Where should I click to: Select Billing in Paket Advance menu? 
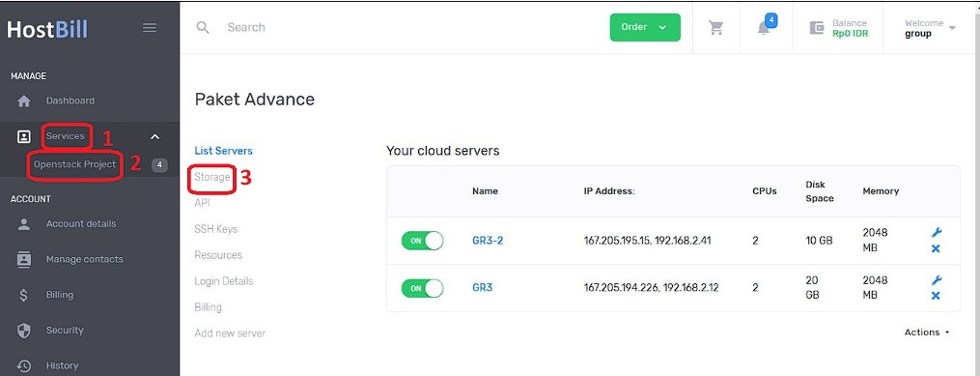pyautogui.click(x=209, y=307)
